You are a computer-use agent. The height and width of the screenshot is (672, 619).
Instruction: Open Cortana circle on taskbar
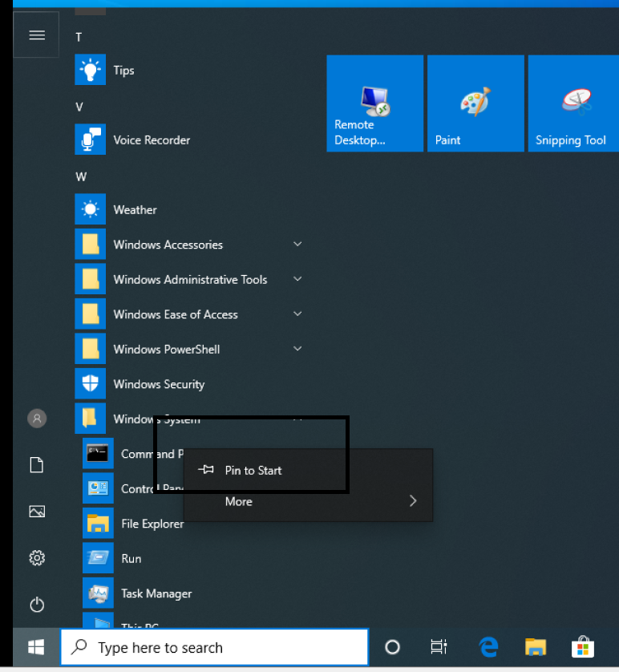click(392, 647)
